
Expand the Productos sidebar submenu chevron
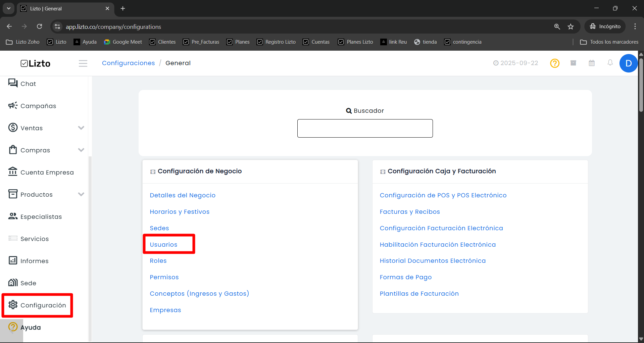pyautogui.click(x=81, y=194)
